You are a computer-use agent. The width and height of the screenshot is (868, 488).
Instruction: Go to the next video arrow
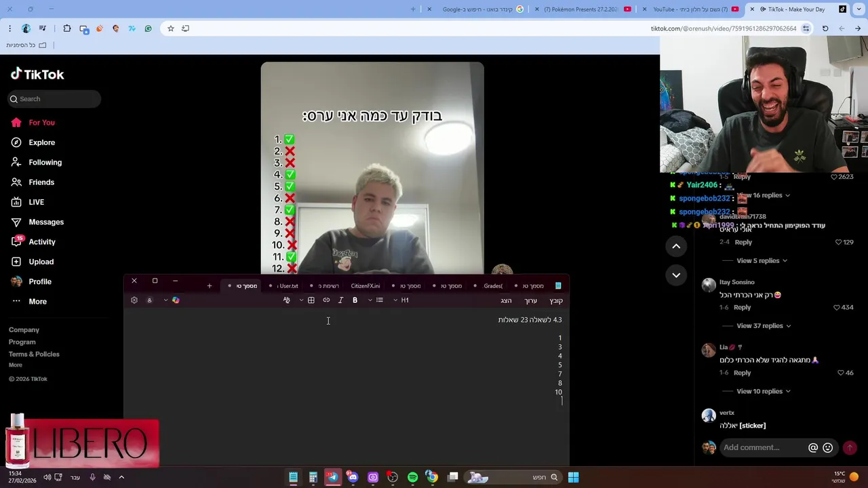pos(676,275)
